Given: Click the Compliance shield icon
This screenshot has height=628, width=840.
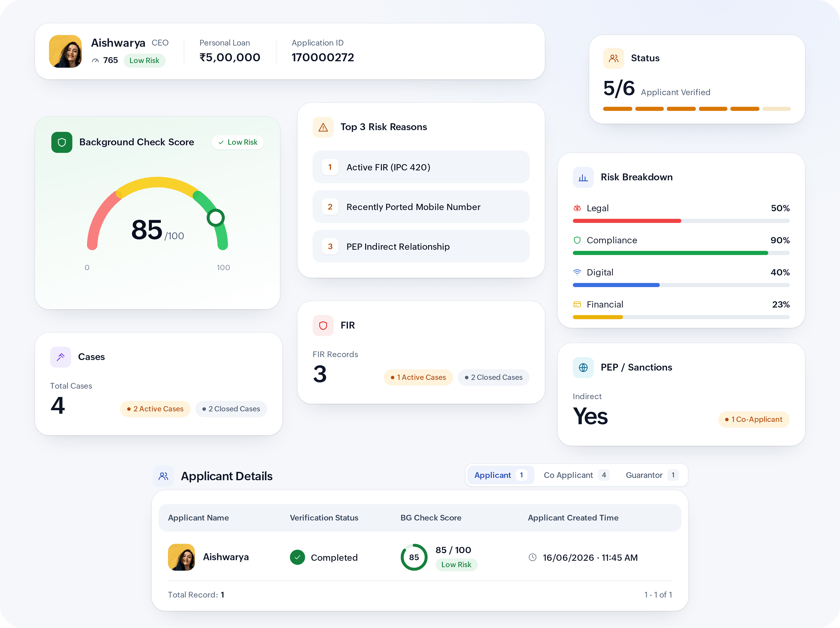Looking at the screenshot, I should pyautogui.click(x=577, y=240).
